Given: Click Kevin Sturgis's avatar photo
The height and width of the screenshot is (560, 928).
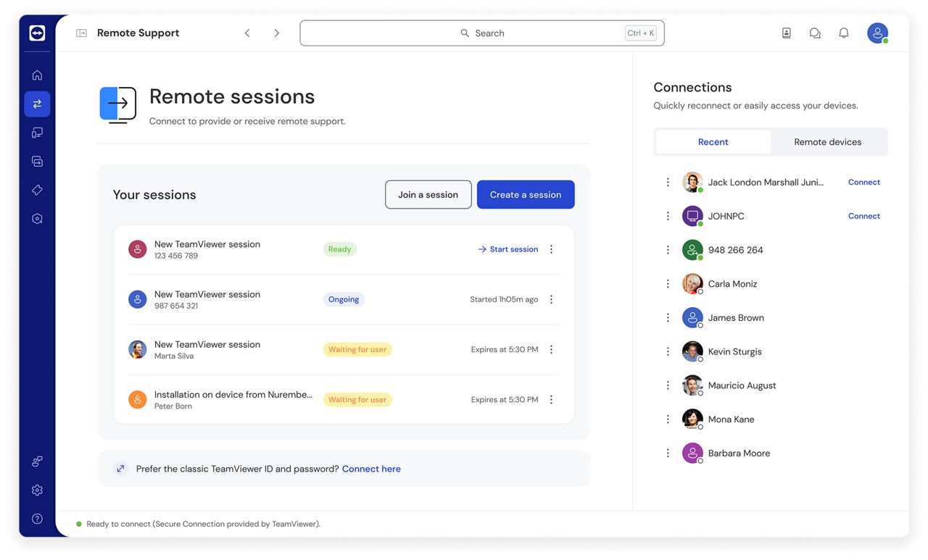Looking at the screenshot, I should click(x=692, y=351).
